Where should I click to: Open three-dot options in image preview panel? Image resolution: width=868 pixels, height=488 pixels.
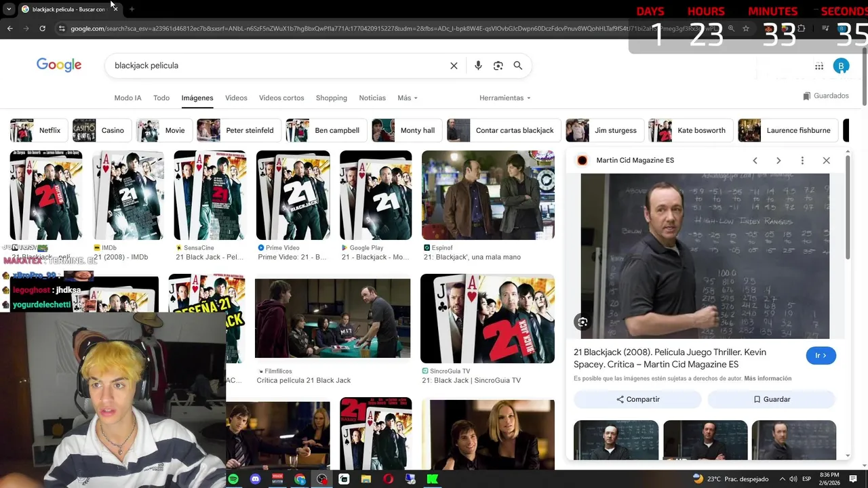tap(802, 161)
